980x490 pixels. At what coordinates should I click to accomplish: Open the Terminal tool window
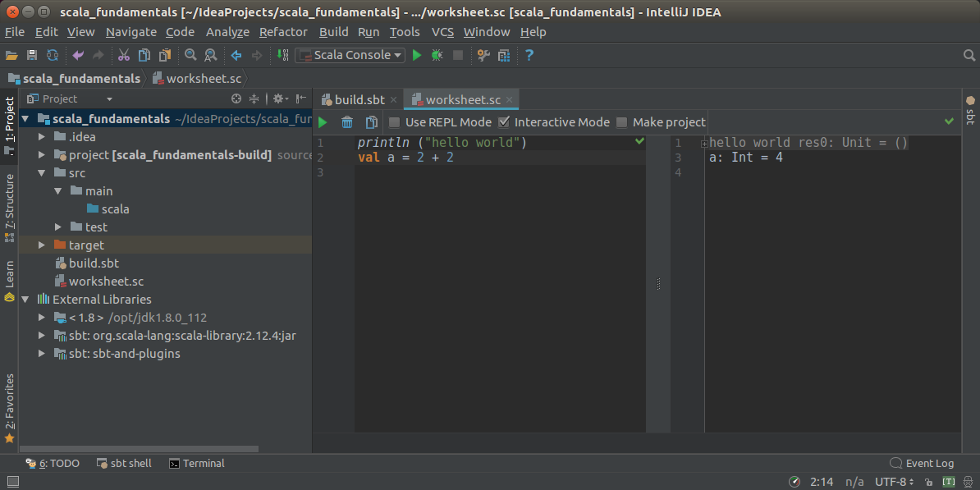[x=197, y=463]
